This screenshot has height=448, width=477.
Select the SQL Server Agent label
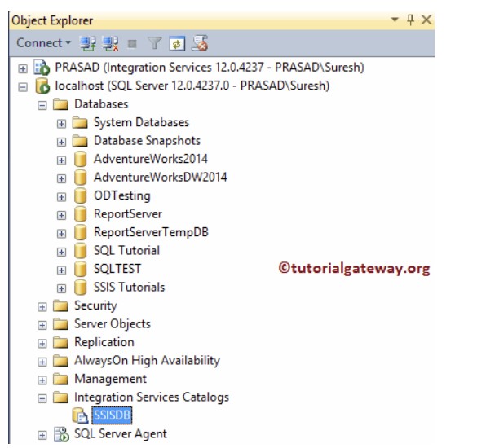point(121,433)
